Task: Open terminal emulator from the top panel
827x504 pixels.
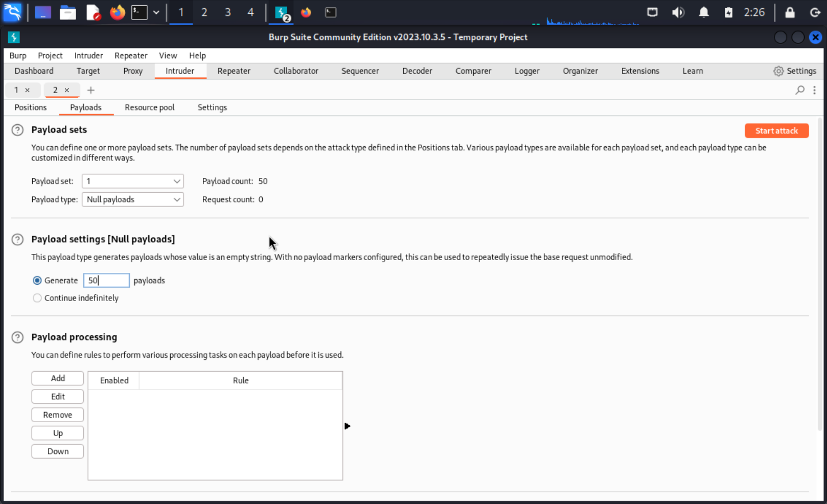Action: click(x=140, y=12)
